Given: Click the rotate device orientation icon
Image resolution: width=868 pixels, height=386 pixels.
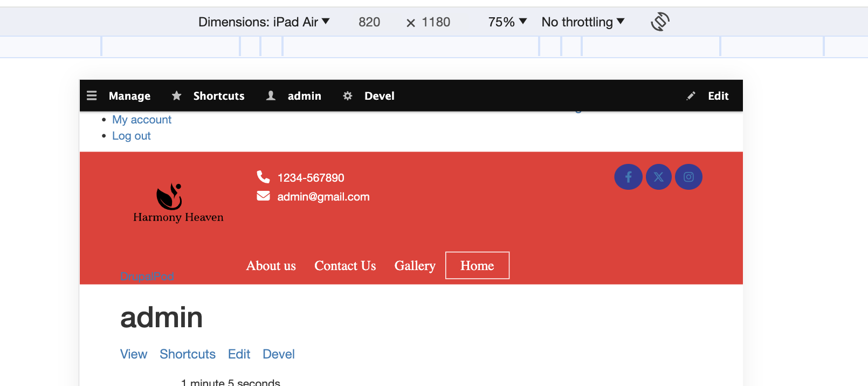Looking at the screenshot, I should pos(660,22).
